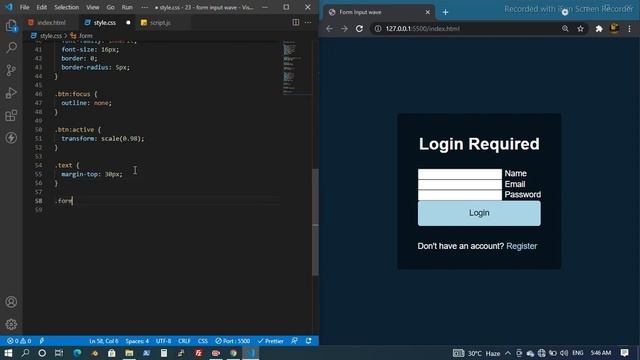Open the Edit menu
The image size is (640, 360).
(42, 7)
